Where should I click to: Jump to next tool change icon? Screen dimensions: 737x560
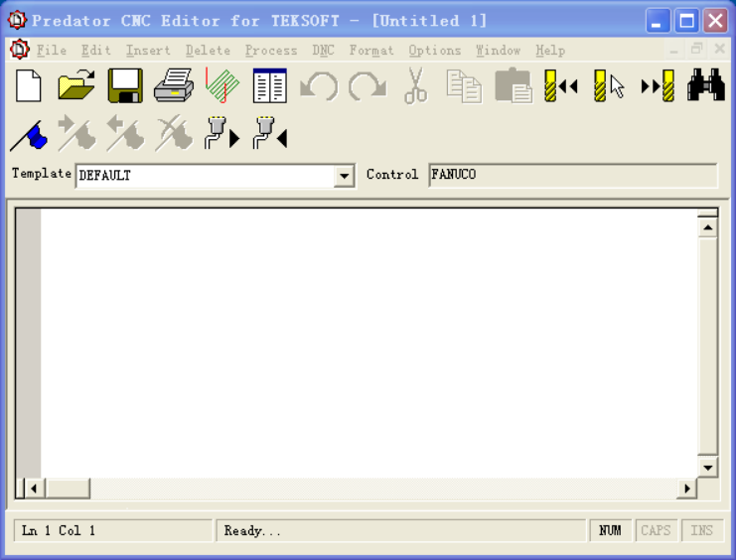658,86
